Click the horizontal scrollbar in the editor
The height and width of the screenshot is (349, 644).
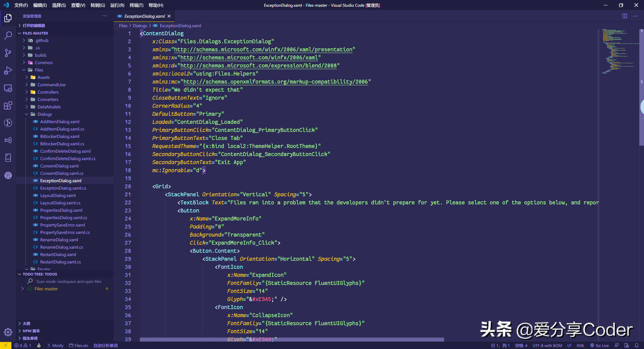[292, 340]
